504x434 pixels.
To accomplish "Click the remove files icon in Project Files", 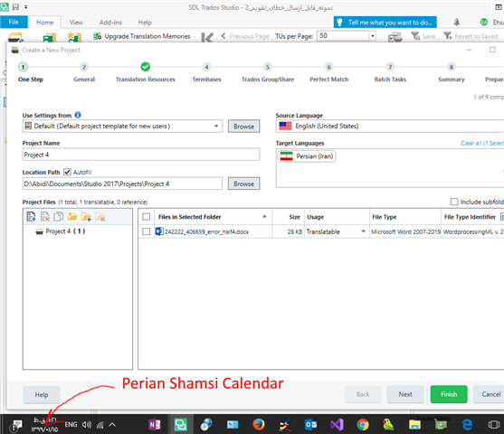I will pos(45,217).
